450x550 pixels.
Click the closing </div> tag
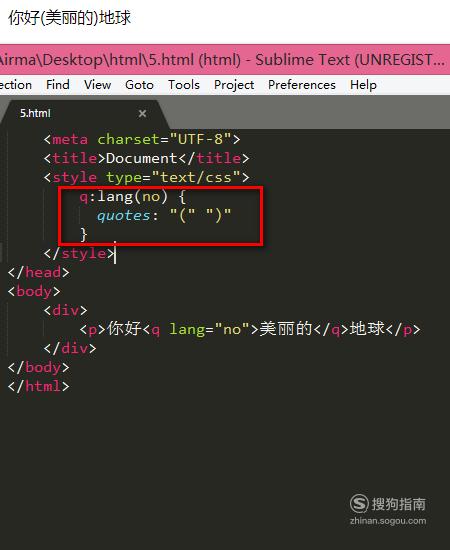pos(70,348)
